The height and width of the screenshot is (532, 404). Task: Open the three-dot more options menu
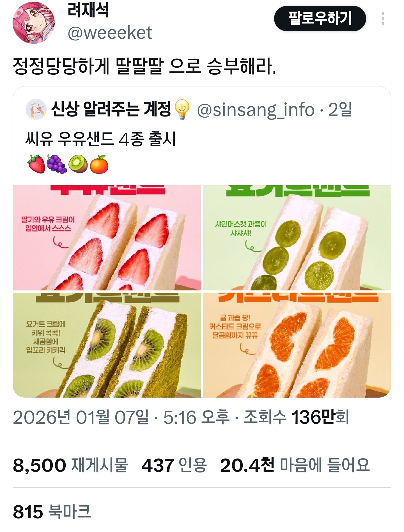pyautogui.click(x=383, y=19)
